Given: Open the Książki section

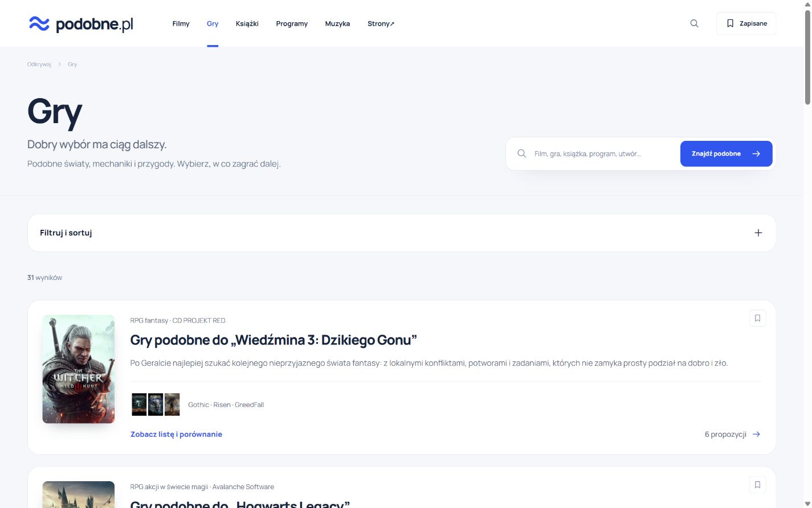Looking at the screenshot, I should pyautogui.click(x=247, y=23).
